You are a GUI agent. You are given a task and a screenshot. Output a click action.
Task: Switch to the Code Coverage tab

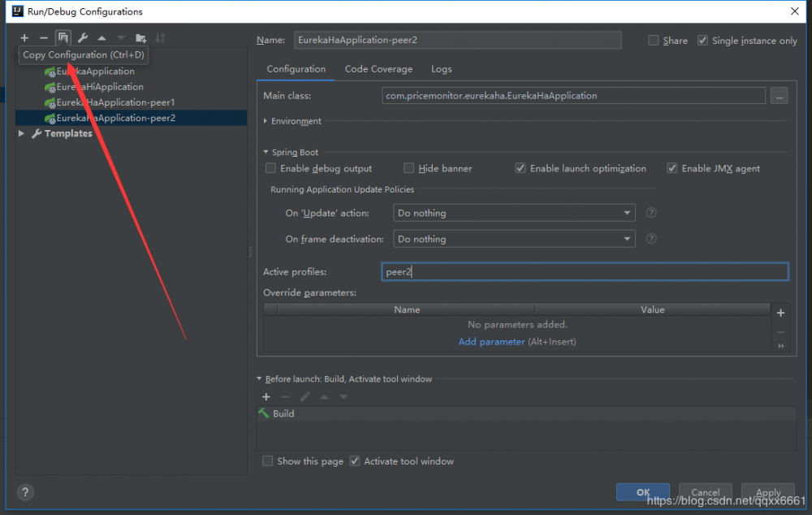pos(378,69)
